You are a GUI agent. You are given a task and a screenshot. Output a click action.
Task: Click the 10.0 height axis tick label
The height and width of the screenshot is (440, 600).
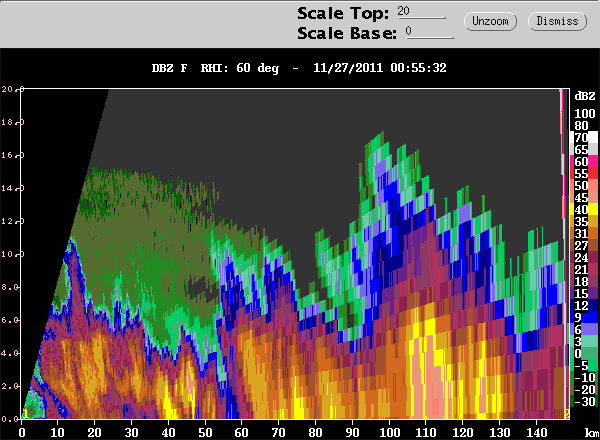point(13,254)
